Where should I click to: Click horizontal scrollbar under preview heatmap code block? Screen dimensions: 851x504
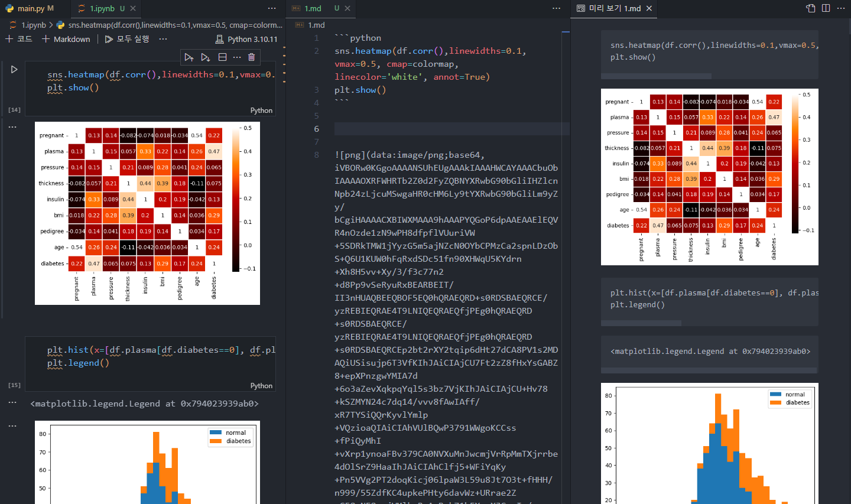click(656, 76)
